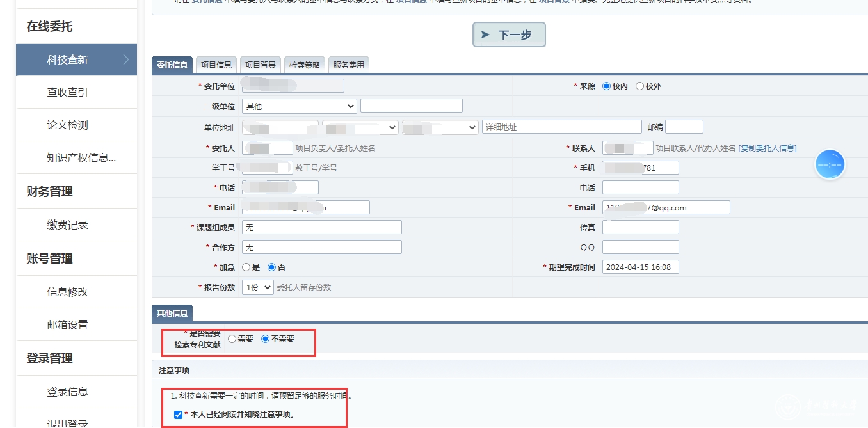Toggle the 本人已经阅读并知晓注意事项 checkbox
Screen dimensions: 868x428
point(178,415)
